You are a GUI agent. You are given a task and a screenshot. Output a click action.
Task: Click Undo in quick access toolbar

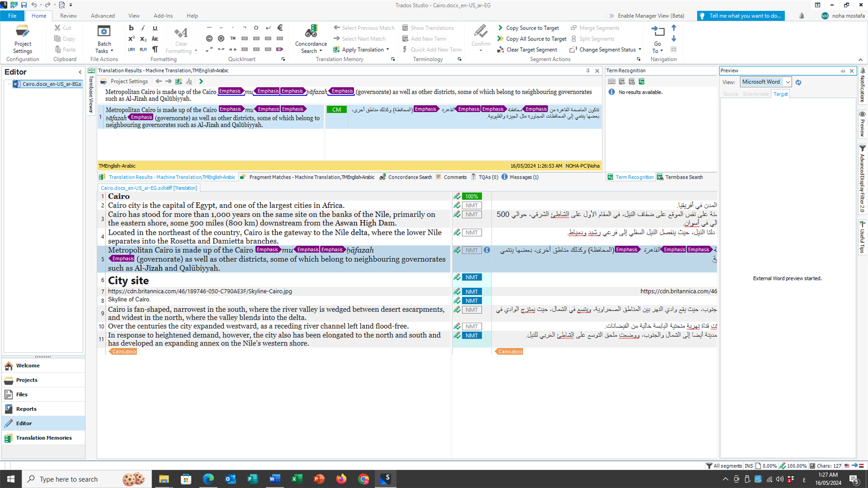(x=34, y=5)
